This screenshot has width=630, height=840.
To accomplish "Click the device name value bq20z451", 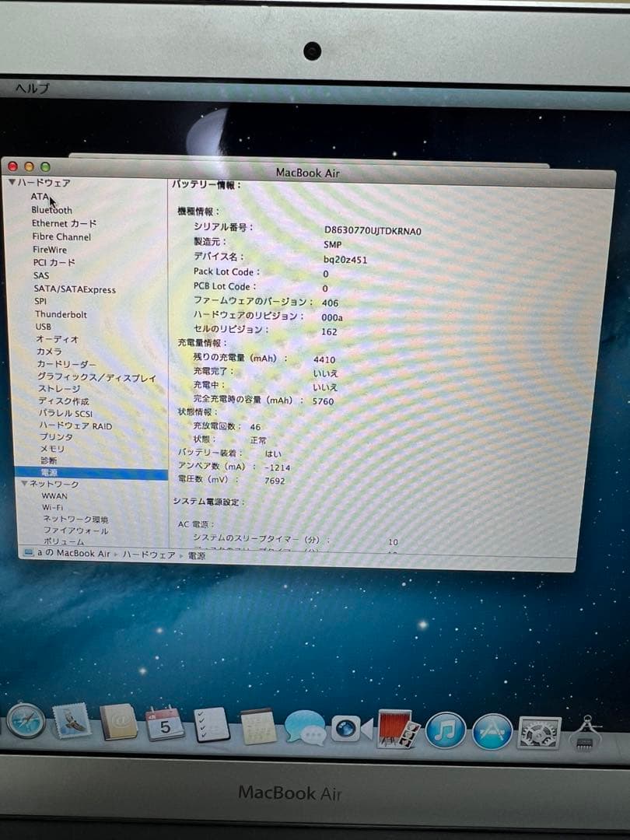I will pos(345,260).
